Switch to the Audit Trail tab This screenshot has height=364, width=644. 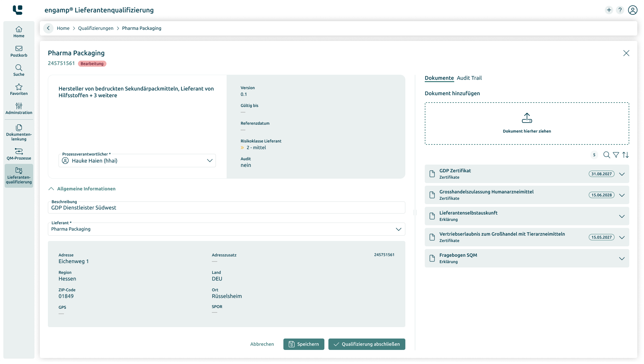pos(470,78)
